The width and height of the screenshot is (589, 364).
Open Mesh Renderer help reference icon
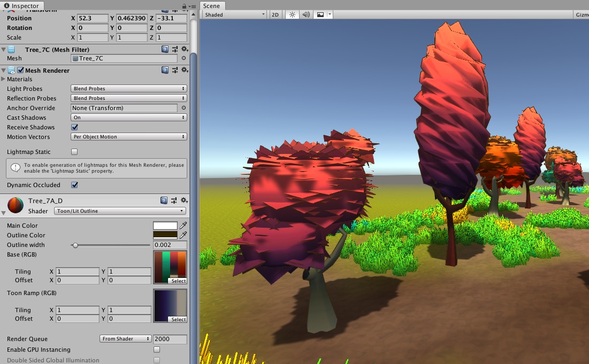pos(165,70)
